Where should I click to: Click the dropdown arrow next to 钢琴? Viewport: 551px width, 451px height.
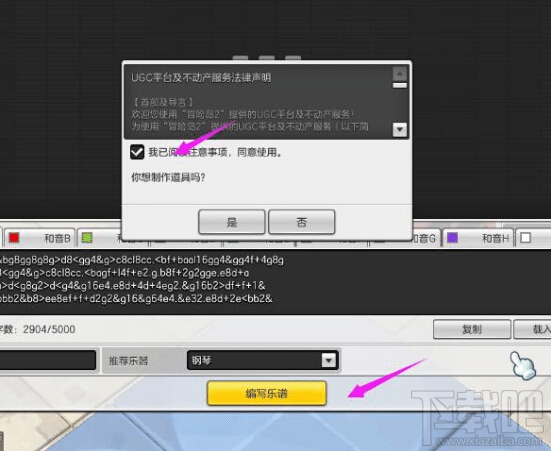pyautogui.click(x=329, y=360)
